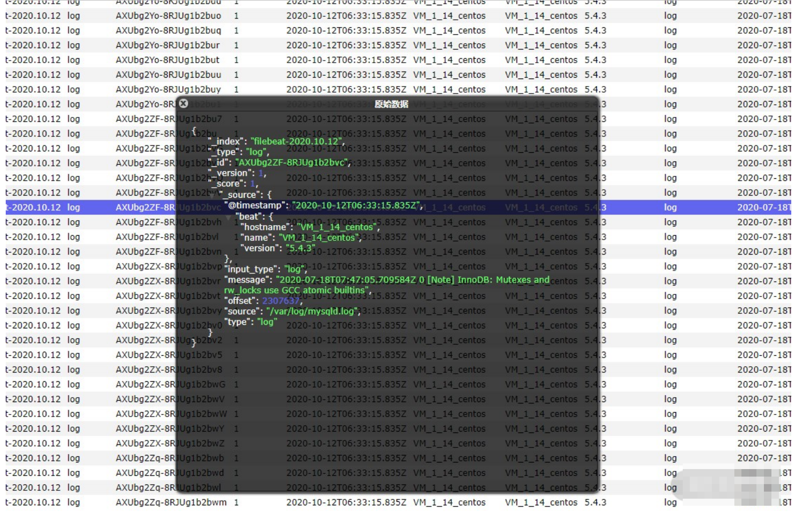Close the 原始数据 raw data popup

pyautogui.click(x=183, y=103)
